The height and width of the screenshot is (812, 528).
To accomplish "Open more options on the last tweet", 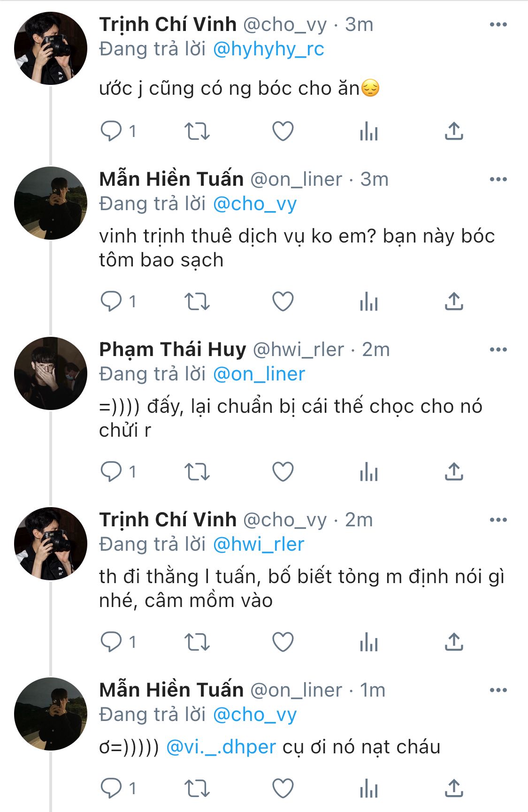I will coord(498,690).
